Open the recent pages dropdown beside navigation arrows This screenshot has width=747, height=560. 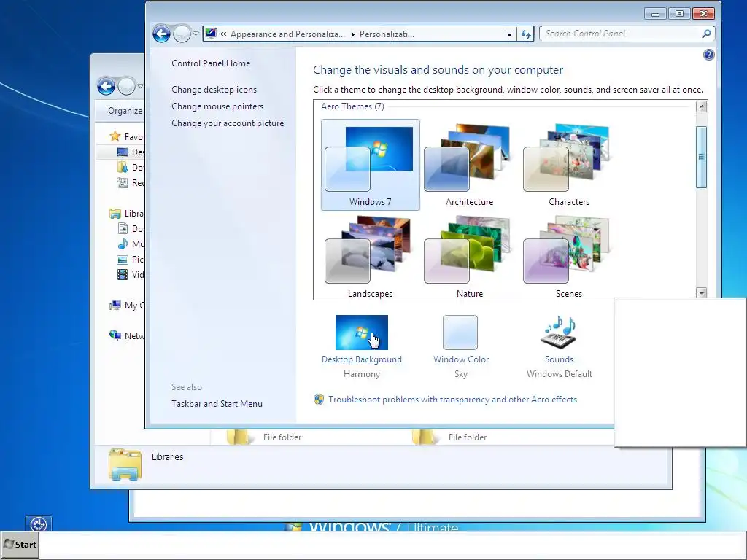[x=196, y=34]
